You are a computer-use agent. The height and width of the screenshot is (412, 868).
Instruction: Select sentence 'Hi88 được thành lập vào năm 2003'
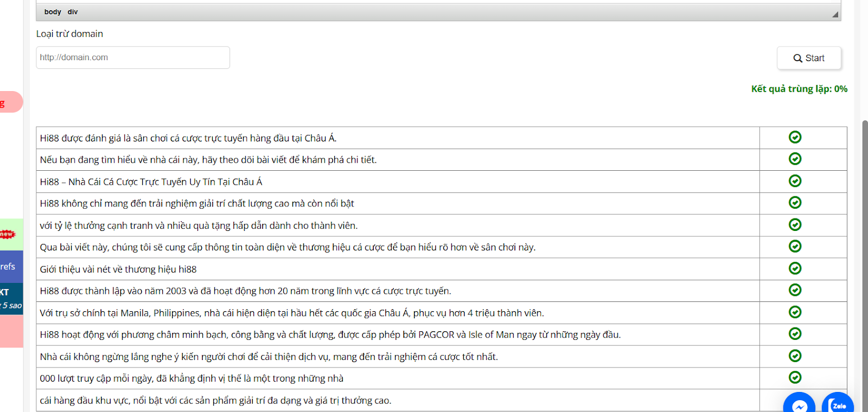245,291
